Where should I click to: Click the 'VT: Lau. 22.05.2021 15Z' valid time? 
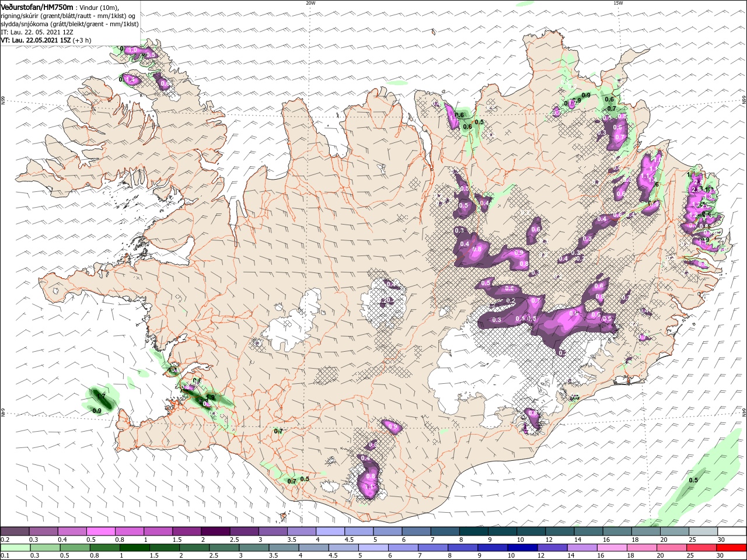(36, 40)
